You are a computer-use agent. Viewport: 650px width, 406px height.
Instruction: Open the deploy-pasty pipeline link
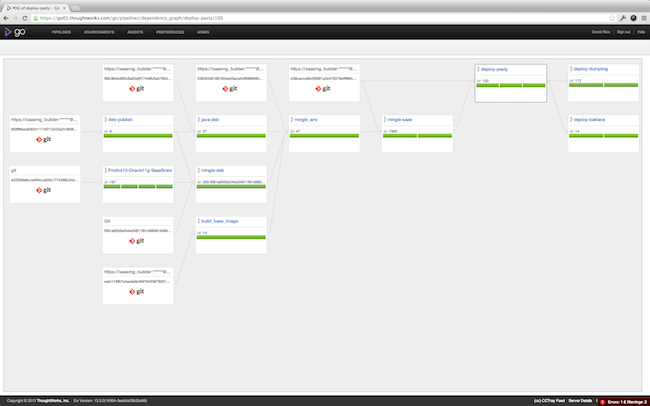(x=497, y=69)
